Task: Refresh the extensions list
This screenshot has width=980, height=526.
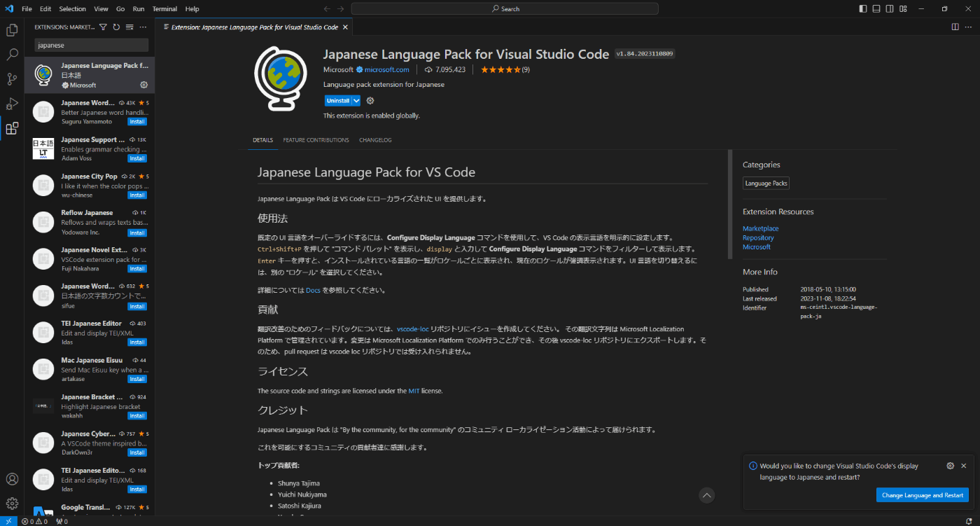Action: [x=116, y=27]
